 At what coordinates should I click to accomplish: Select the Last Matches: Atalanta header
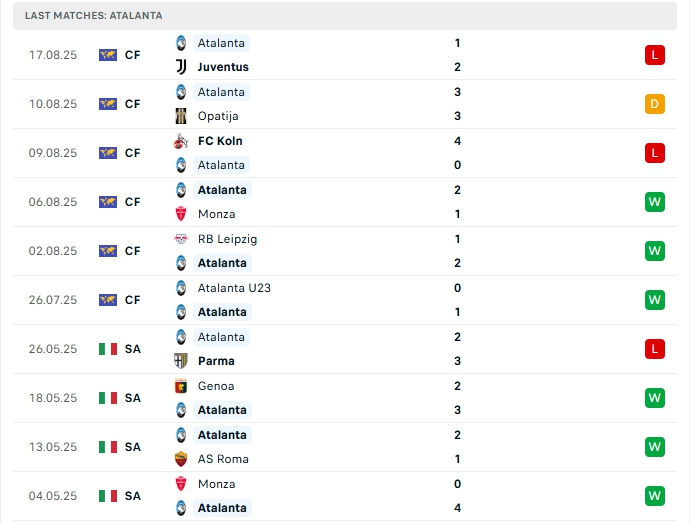coord(94,16)
